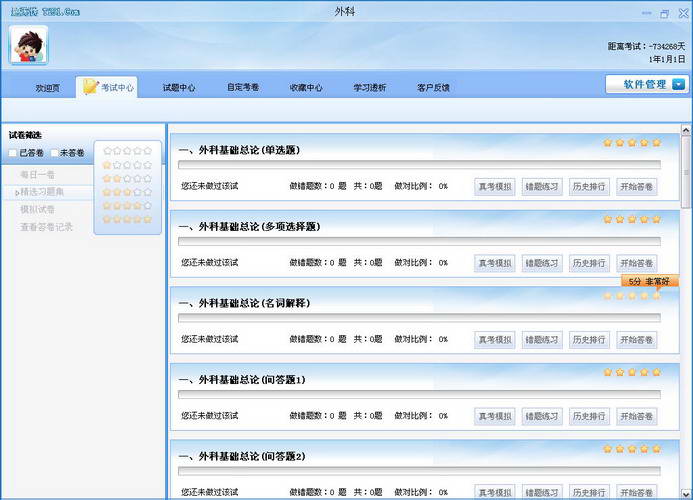Click 真考模拟 for 单选题 paper

point(495,187)
